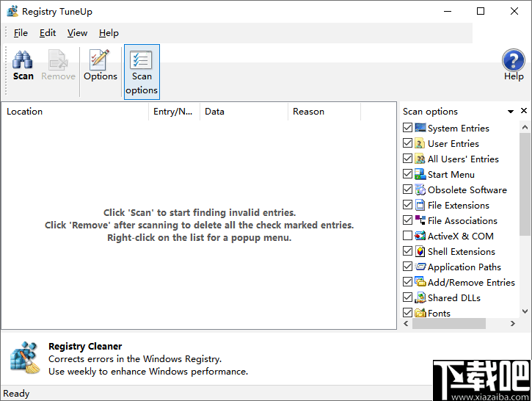The height and width of the screenshot is (401, 532).
Task: Sort by Reason column header
Action: point(324,112)
